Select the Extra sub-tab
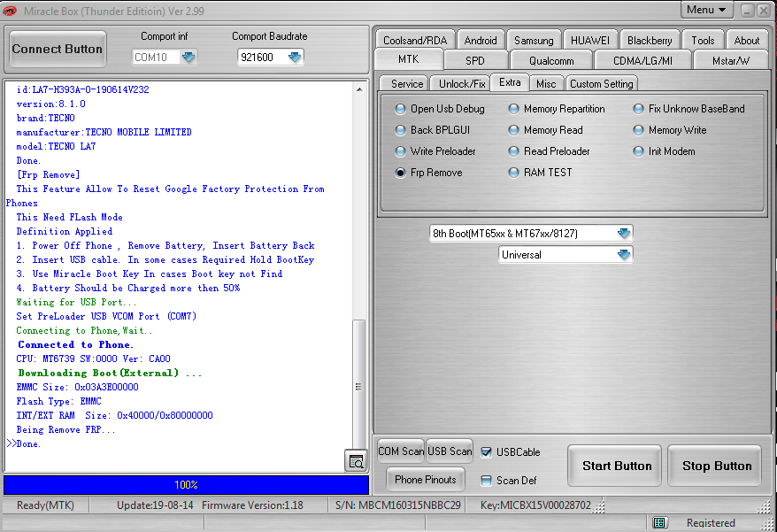The image size is (777, 532). [x=510, y=82]
